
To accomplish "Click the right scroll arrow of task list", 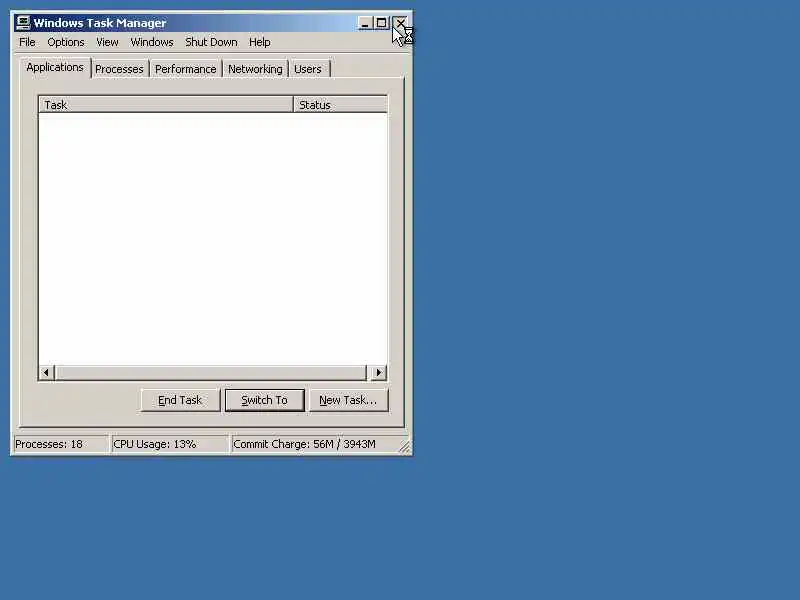I will pos(379,372).
